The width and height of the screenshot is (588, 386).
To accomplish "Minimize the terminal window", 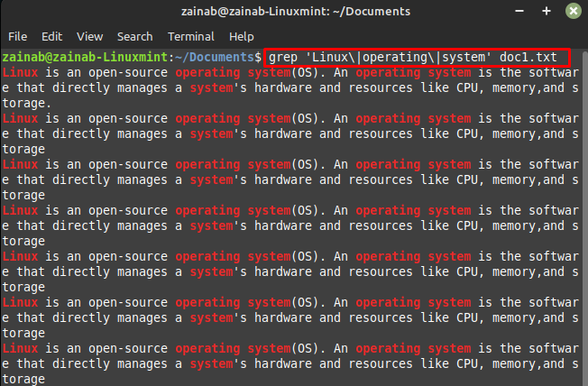I will (x=519, y=11).
